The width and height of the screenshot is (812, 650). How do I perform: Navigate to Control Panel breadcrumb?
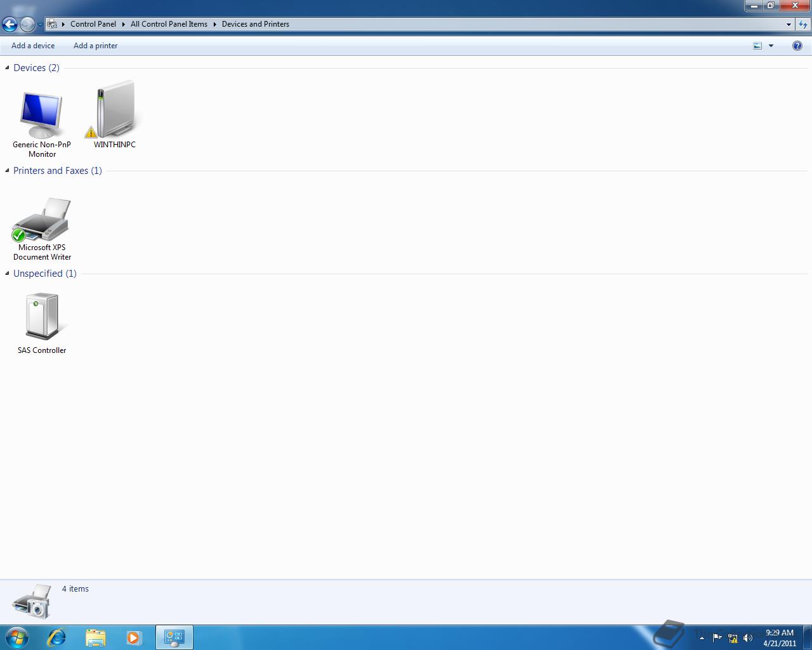click(93, 24)
